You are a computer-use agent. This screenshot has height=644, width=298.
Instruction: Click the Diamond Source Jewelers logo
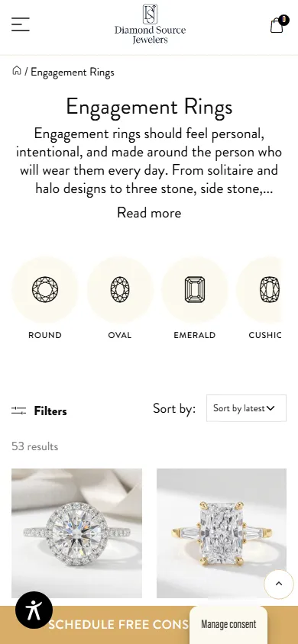150,24
